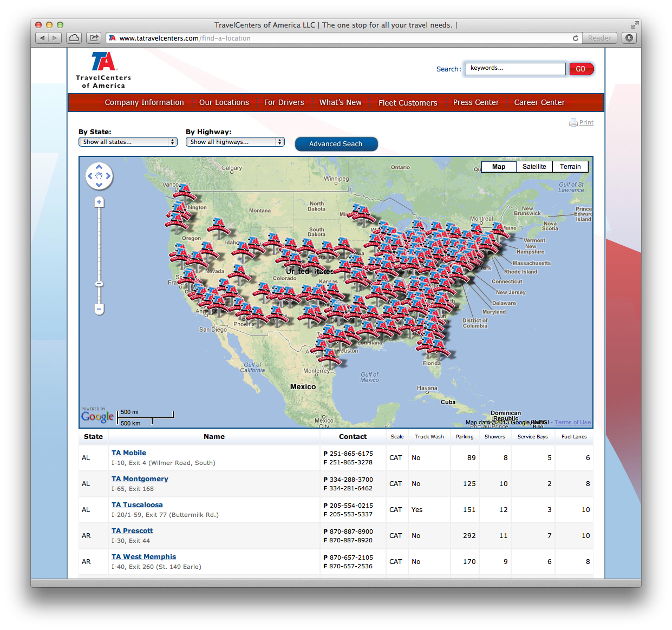Click the Advanced Seach button
672x630 pixels.
coord(336,144)
